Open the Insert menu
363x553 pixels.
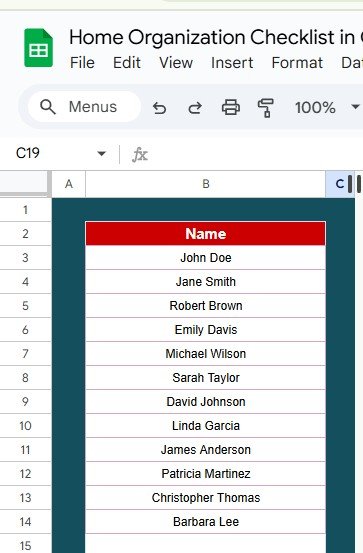(232, 63)
